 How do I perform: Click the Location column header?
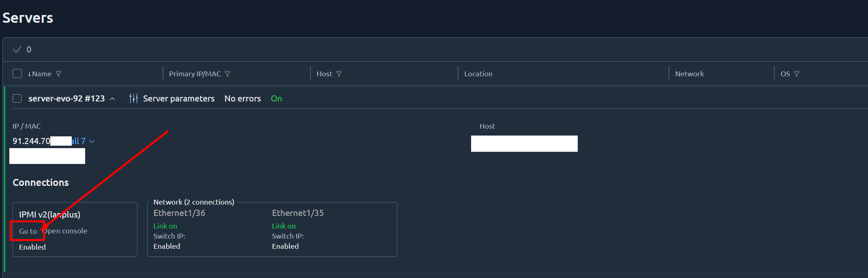tap(478, 74)
